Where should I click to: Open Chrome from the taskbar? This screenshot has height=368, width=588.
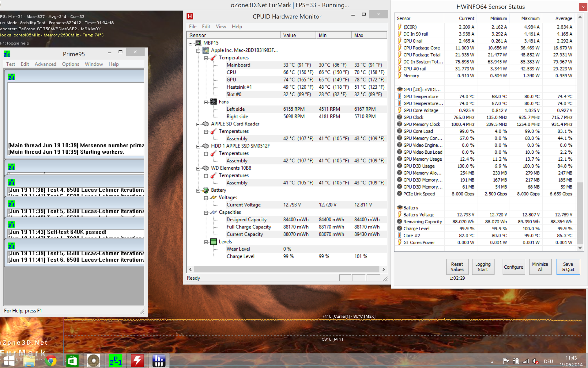point(51,361)
